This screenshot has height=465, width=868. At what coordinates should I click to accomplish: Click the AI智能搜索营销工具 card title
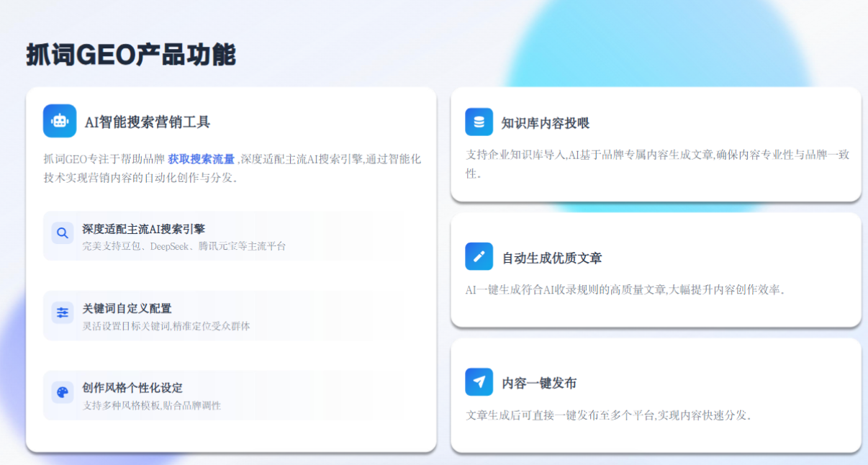[x=148, y=122]
